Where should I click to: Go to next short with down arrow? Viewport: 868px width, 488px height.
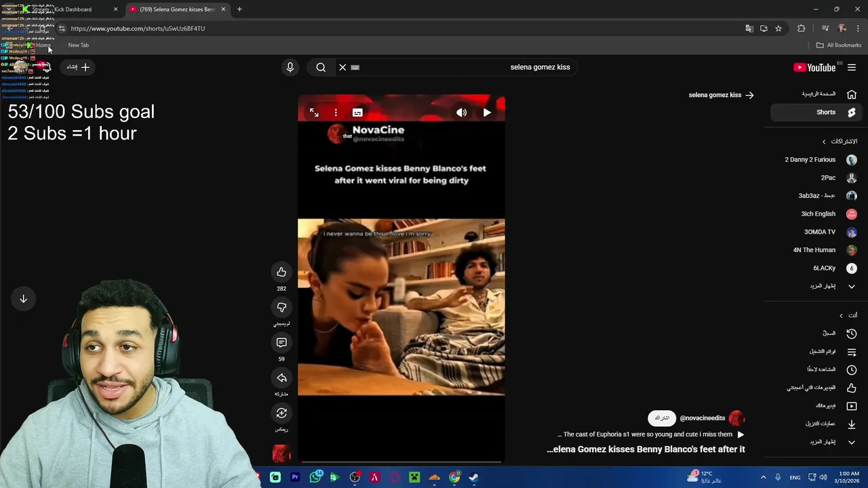[23, 299]
